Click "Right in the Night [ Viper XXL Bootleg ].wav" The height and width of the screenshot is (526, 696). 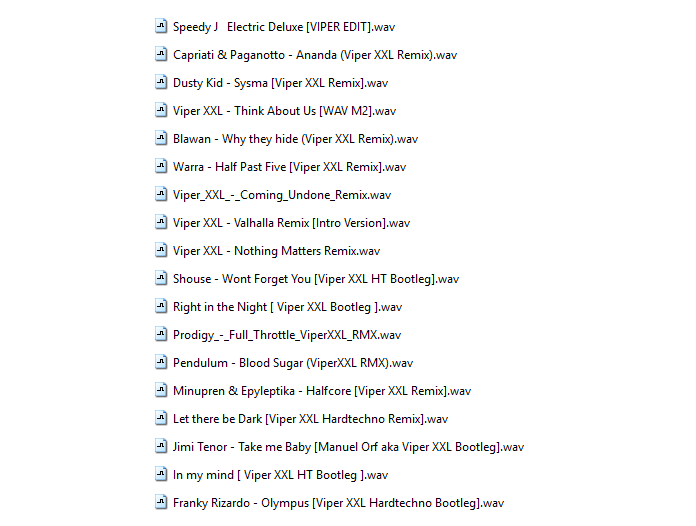coord(288,307)
